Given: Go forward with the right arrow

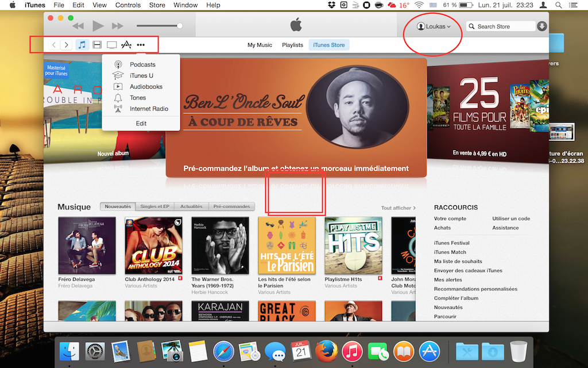Looking at the screenshot, I should click(67, 45).
